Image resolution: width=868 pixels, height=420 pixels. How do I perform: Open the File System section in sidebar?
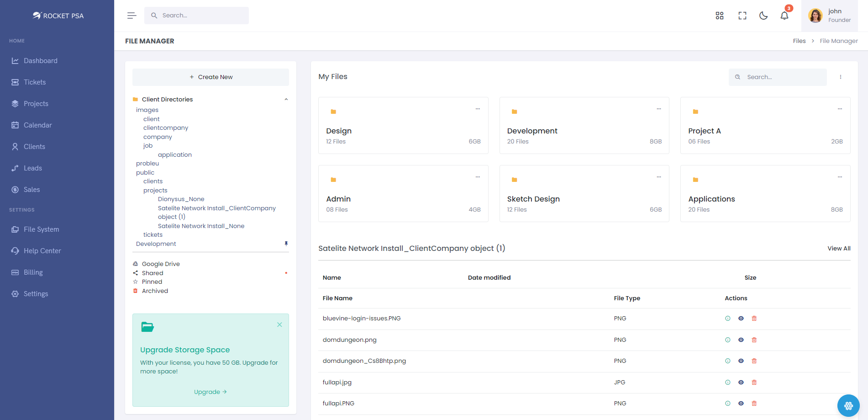[x=42, y=229]
